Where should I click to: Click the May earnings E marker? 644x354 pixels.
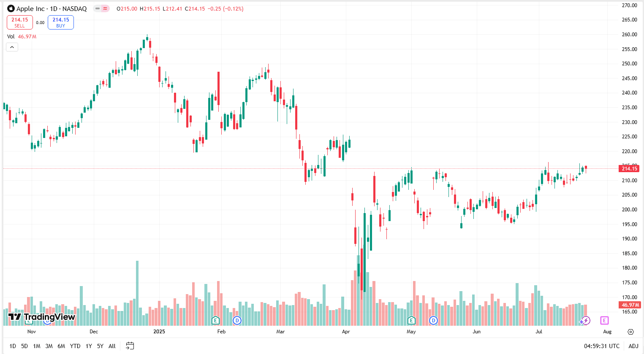pyautogui.click(x=411, y=320)
